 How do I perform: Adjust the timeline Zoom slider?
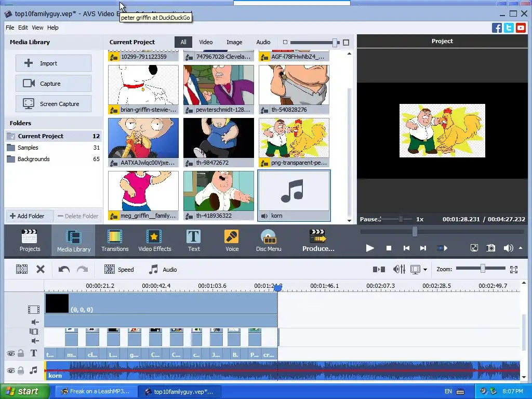coord(483,269)
